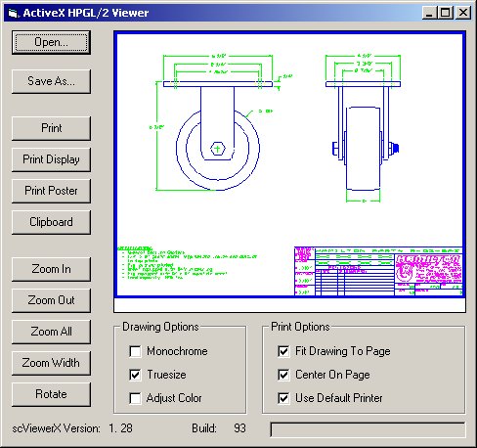Start Print Poster
The width and height of the screenshot is (477, 448).
pyautogui.click(x=51, y=191)
